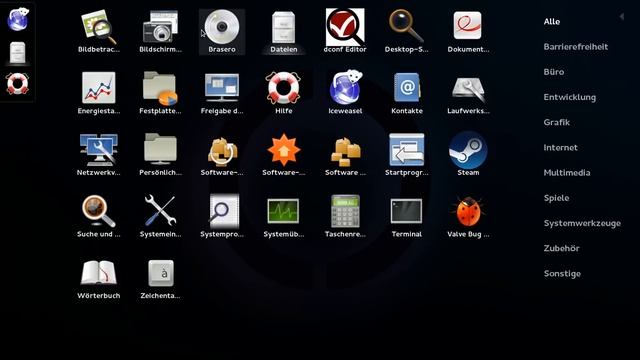Viewport: 640px width, 360px height.
Task: Launch the Bildschirmfoto screenshot app
Action: [160, 32]
